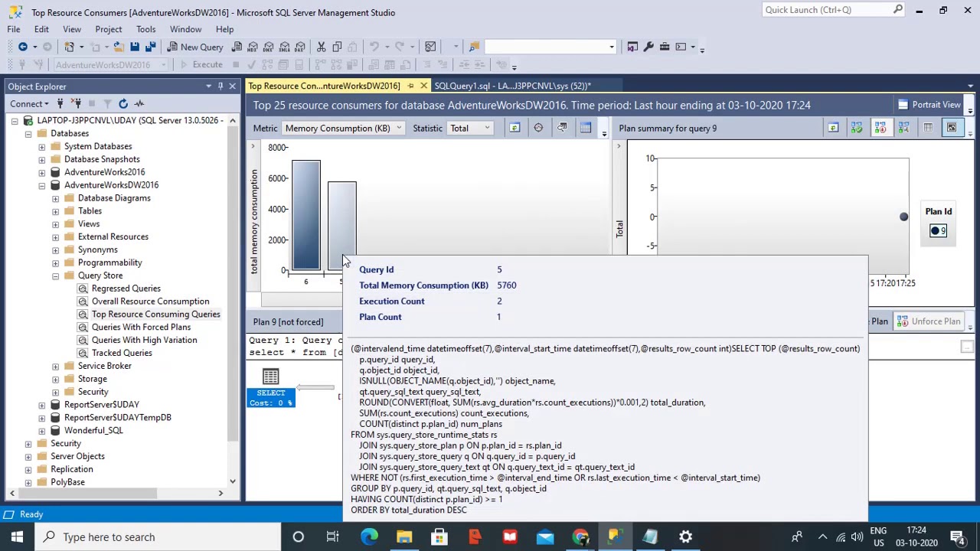Click the DMX query icon
Image resolution: width=980 pixels, height=551 pixels.
(x=269, y=47)
